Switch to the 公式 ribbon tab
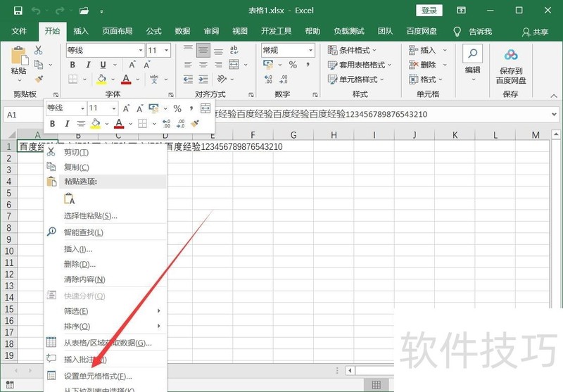This screenshot has width=563, height=392. click(153, 31)
